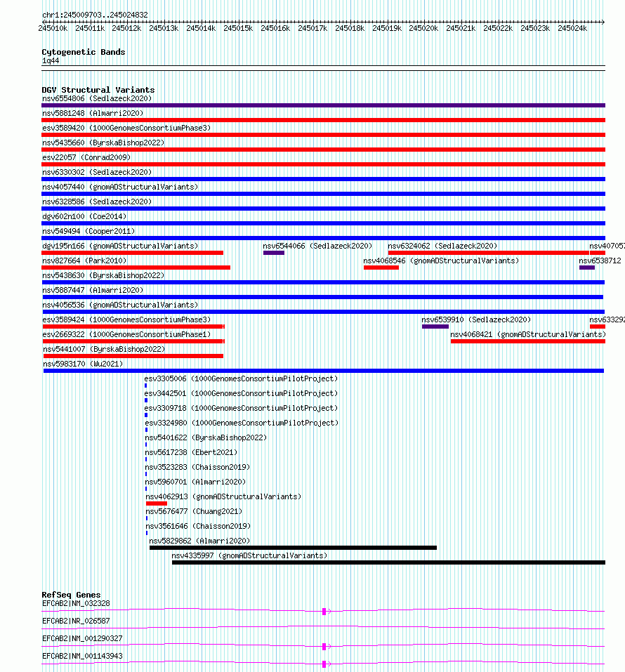Click nsv6539910 (Sedlazeck2020) label
Screen dimensions: 625x672
coord(476,319)
